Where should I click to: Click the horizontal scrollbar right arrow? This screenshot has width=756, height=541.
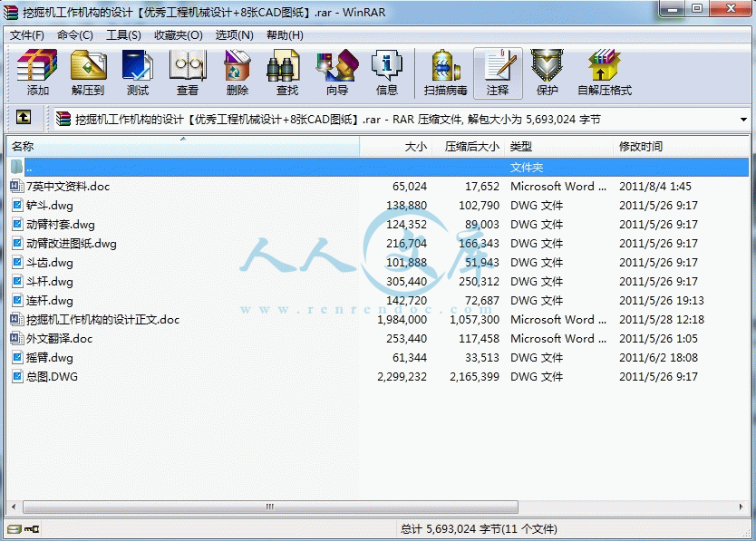741,507
